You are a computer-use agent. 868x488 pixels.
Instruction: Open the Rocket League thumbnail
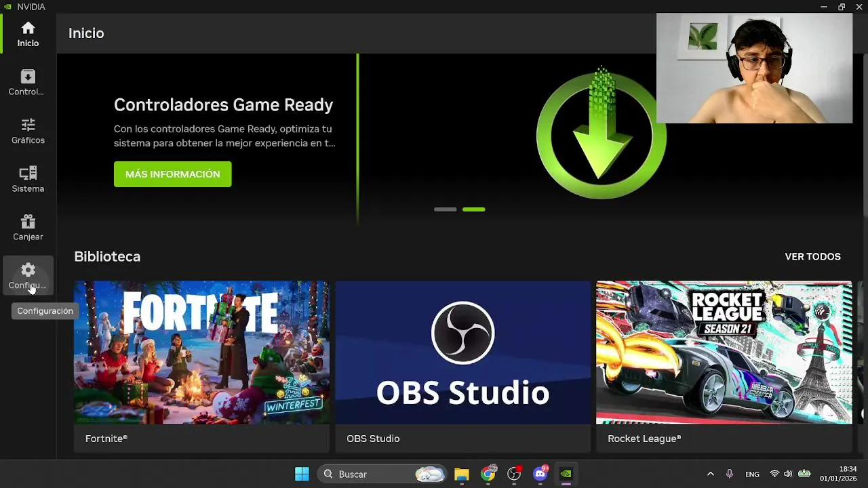(x=724, y=352)
